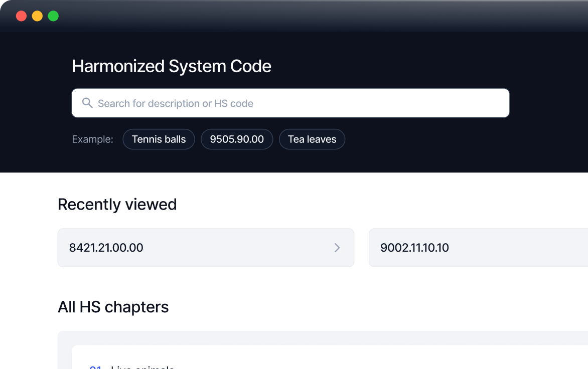
Task: Click the All HS chapters heading
Action: (x=113, y=307)
